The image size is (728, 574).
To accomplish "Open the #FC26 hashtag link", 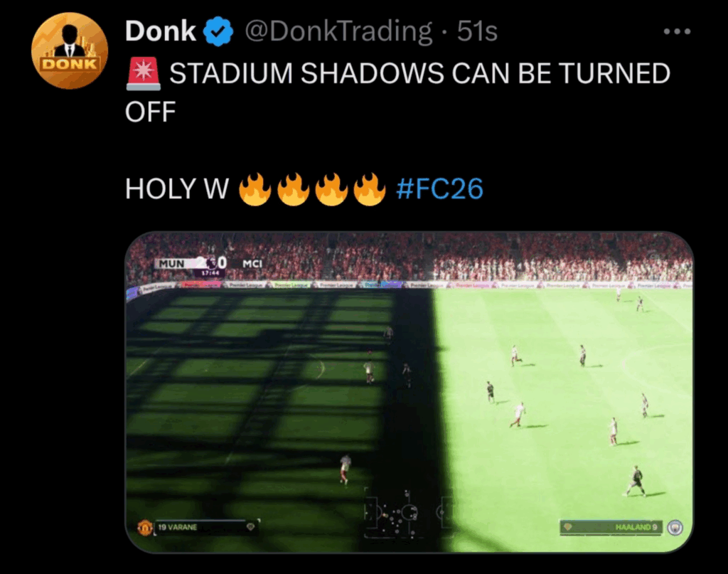I will [439, 188].
